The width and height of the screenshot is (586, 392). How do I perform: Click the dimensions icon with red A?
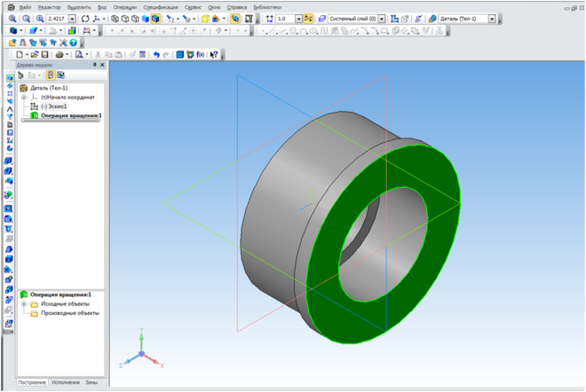coord(87,31)
